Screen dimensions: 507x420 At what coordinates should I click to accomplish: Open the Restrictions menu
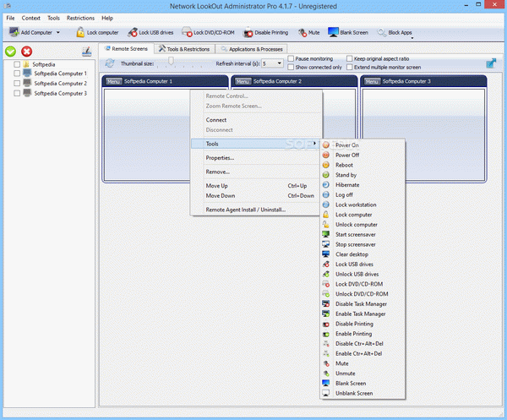click(80, 18)
